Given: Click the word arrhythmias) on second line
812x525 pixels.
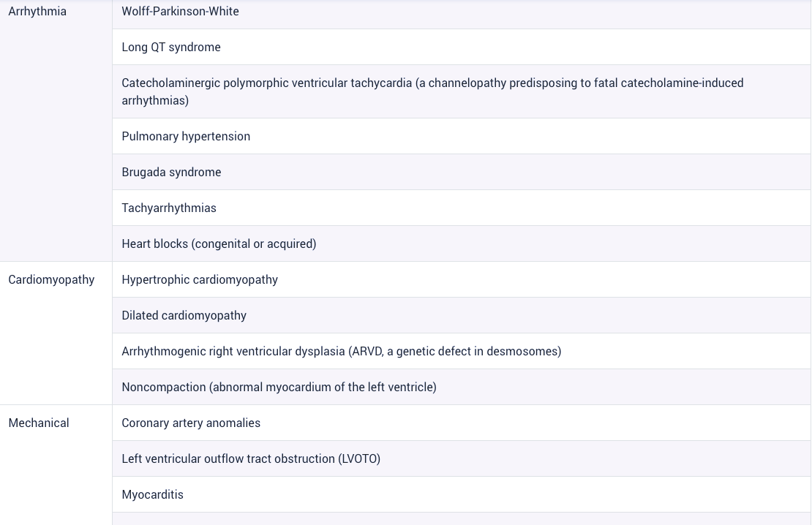Looking at the screenshot, I should click(155, 100).
